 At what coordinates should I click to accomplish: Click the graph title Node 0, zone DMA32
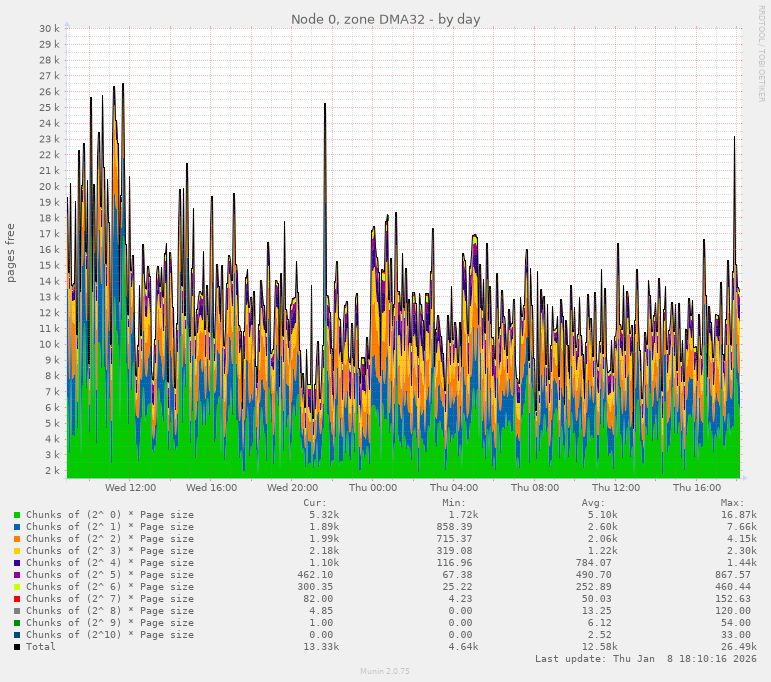tap(386, 19)
